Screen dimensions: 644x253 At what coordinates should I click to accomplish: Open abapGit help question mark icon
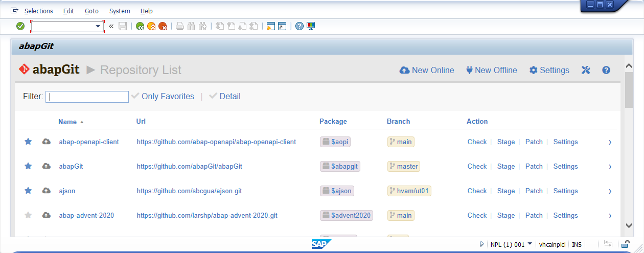[x=606, y=71]
